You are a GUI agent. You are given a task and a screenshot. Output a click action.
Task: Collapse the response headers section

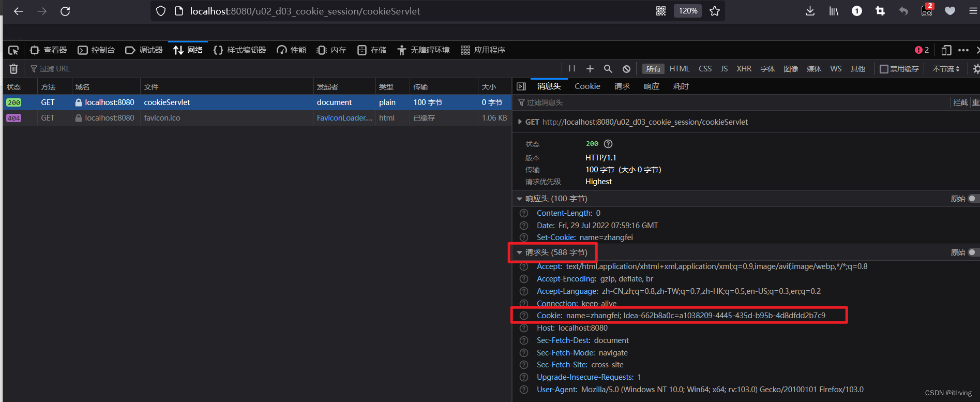(x=519, y=199)
